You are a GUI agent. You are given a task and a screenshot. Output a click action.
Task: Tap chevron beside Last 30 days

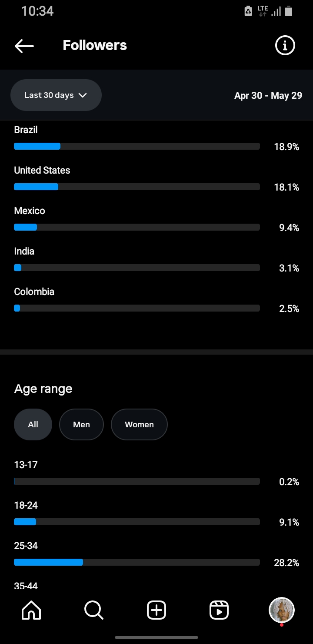[83, 95]
